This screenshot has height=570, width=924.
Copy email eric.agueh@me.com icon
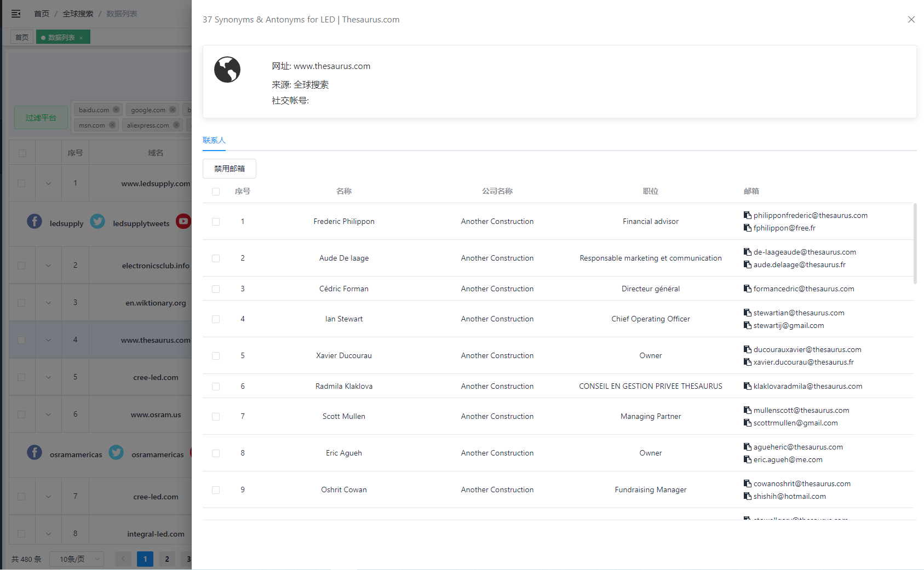[748, 459]
